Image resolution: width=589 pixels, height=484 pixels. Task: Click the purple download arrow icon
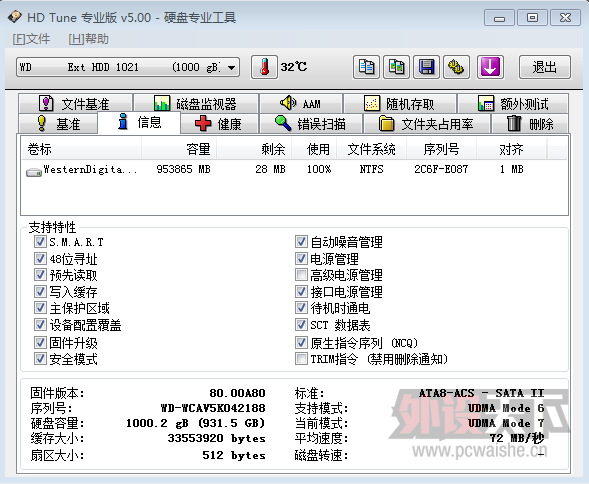coord(490,67)
